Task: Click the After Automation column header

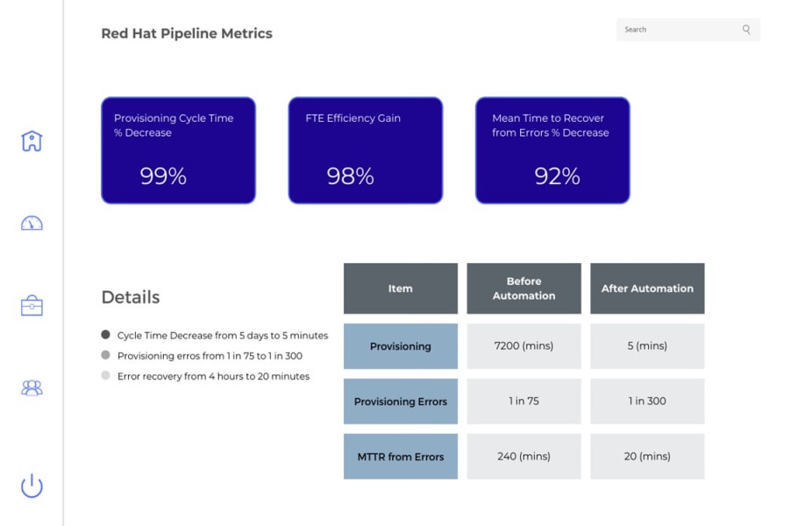Action: (647, 288)
